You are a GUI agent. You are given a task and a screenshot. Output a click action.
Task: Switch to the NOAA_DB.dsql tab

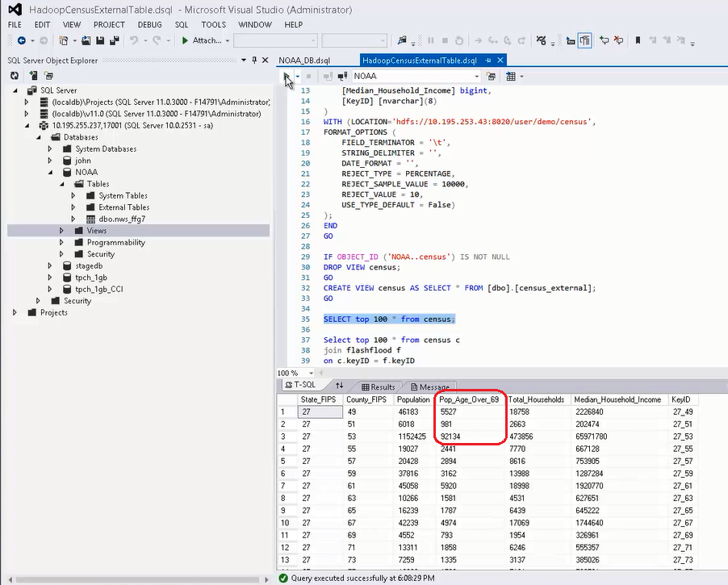point(304,61)
